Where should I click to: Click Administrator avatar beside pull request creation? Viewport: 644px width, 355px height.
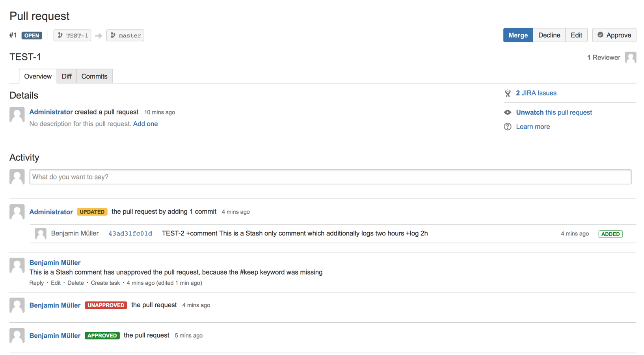click(x=17, y=115)
